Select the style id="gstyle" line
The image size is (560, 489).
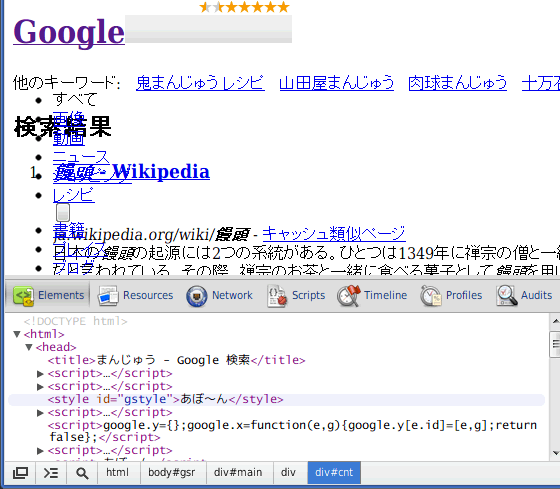point(276,399)
